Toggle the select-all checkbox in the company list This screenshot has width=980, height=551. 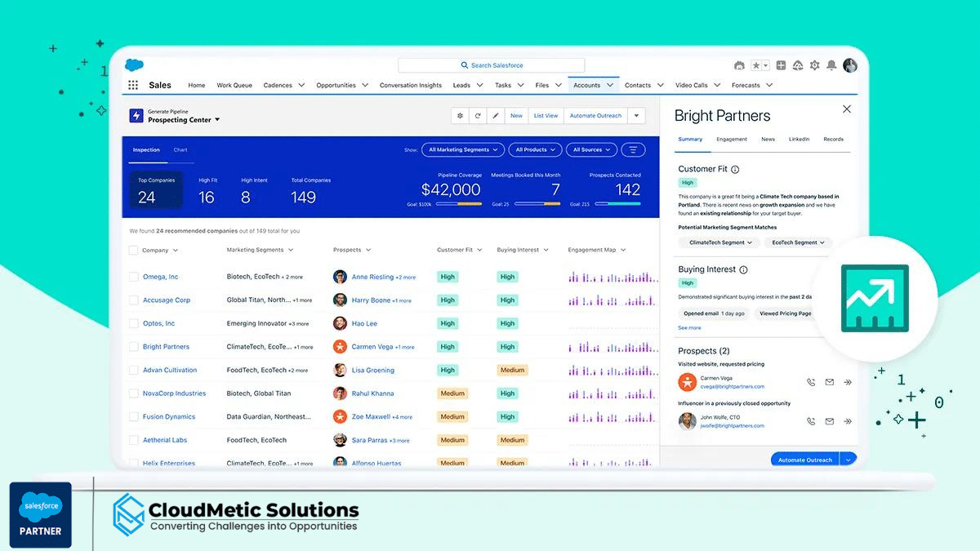[132, 250]
